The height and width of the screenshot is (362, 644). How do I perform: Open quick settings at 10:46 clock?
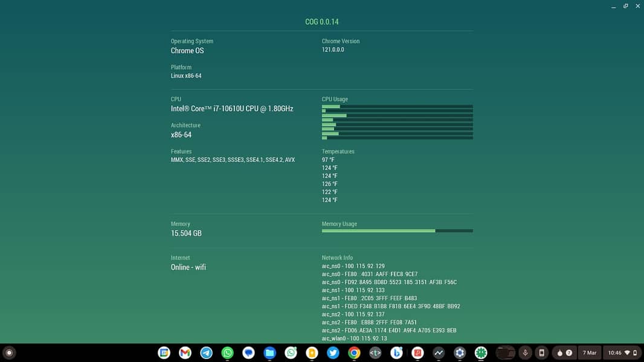coord(622,353)
